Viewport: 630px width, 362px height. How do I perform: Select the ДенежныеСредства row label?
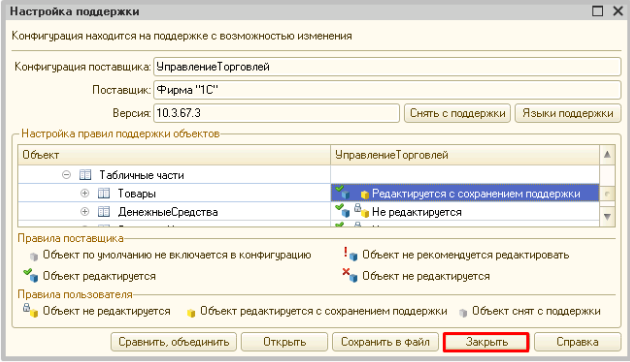click(x=168, y=212)
